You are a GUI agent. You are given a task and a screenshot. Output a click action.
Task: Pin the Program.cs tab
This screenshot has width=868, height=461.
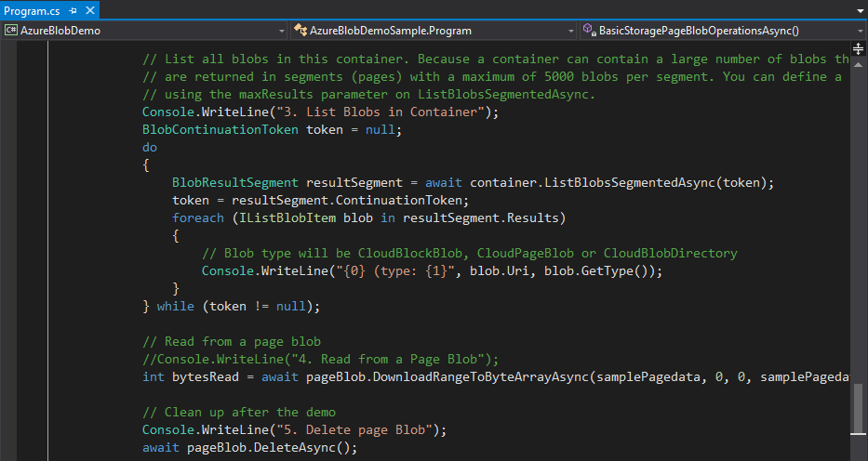point(73,10)
